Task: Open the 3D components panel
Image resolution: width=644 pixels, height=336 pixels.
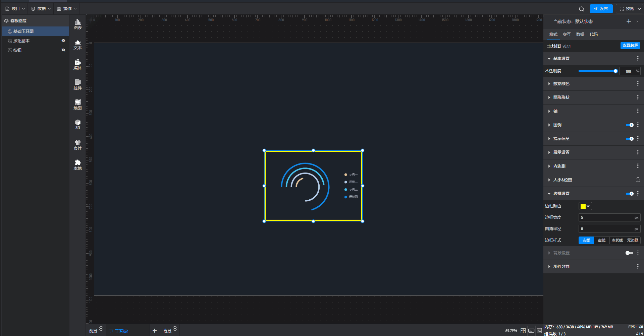Action: click(77, 124)
